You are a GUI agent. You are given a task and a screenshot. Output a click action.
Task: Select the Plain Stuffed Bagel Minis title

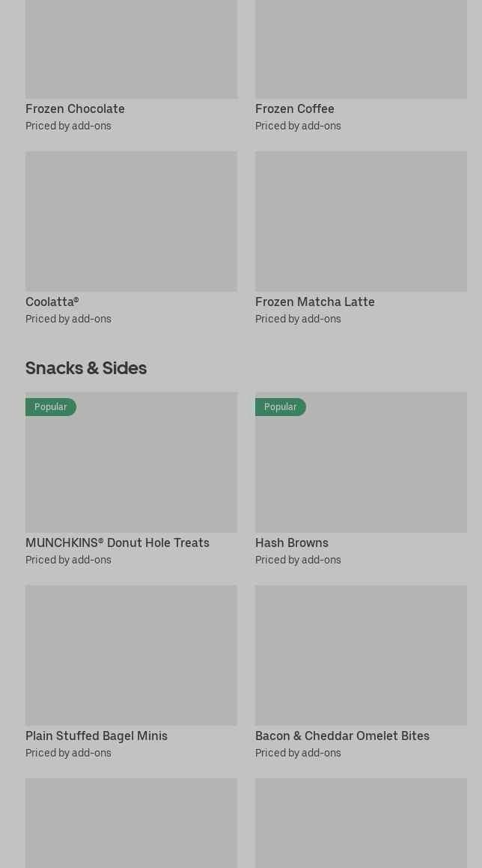coord(97,736)
